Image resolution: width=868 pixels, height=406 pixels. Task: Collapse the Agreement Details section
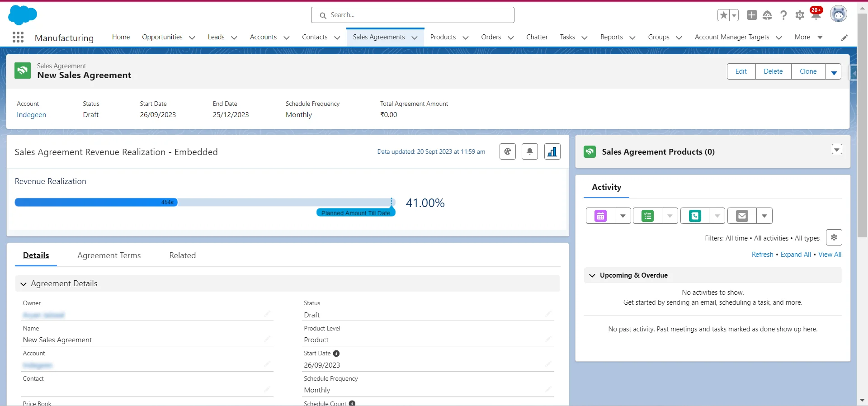[x=24, y=284]
